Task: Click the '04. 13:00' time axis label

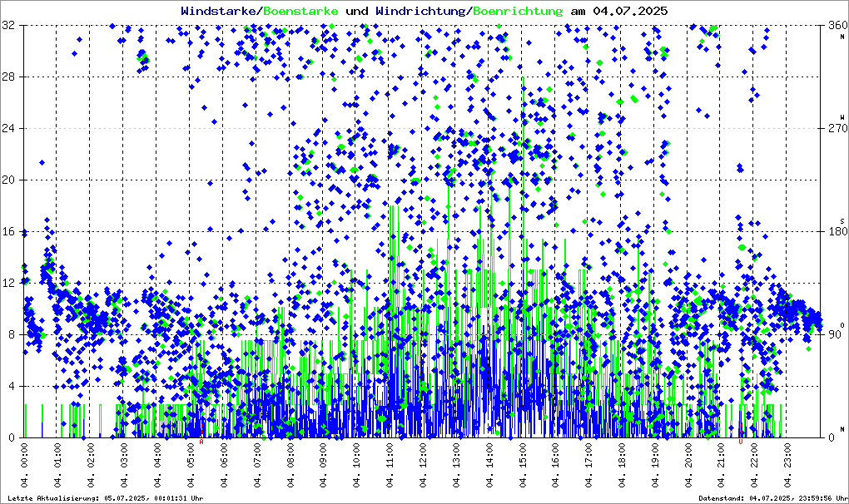Action: click(456, 465)
